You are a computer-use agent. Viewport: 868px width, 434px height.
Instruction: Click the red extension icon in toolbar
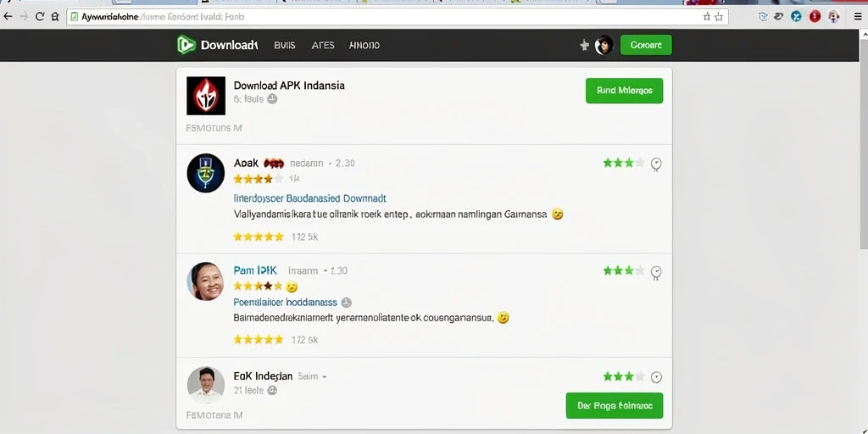coord(815,17)
